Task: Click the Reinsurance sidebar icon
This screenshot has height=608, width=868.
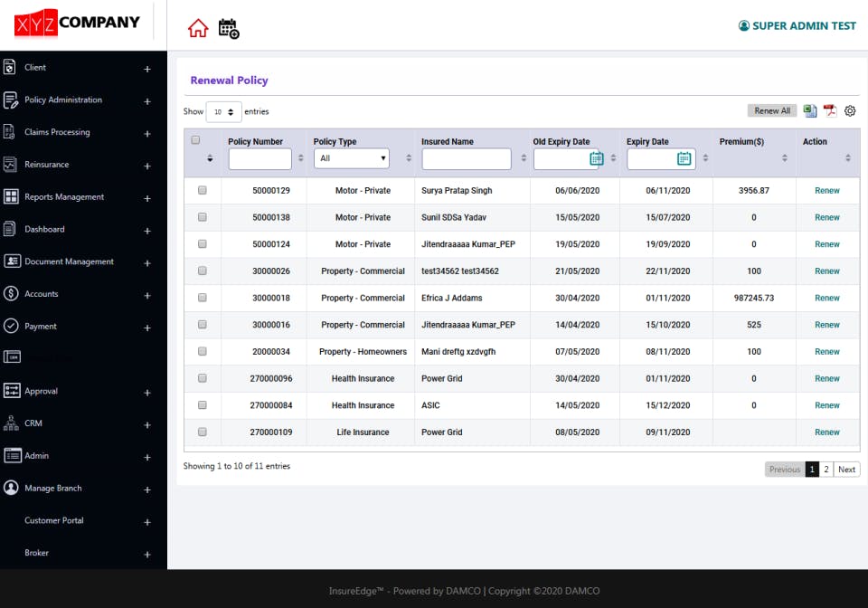Action: 10,164
